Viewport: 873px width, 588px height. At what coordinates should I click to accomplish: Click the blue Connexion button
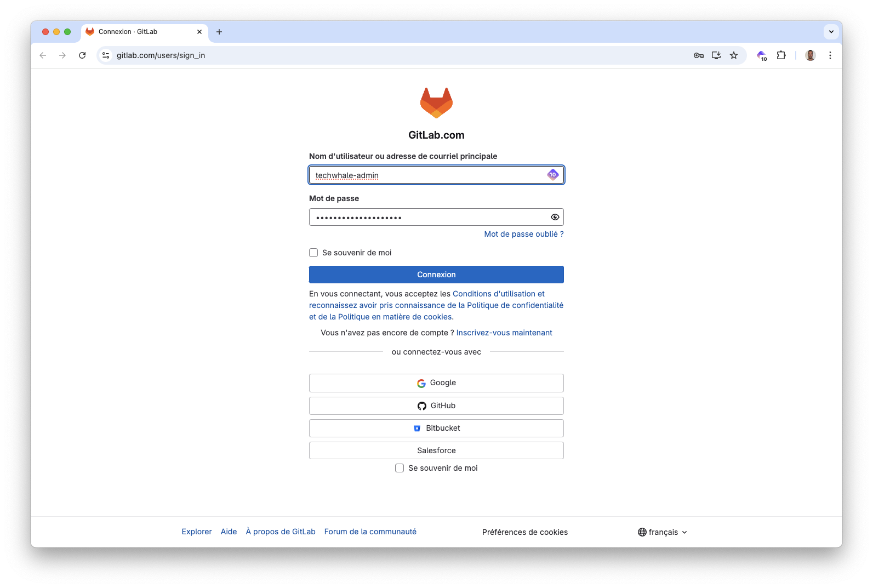click(x=436, y=275)
